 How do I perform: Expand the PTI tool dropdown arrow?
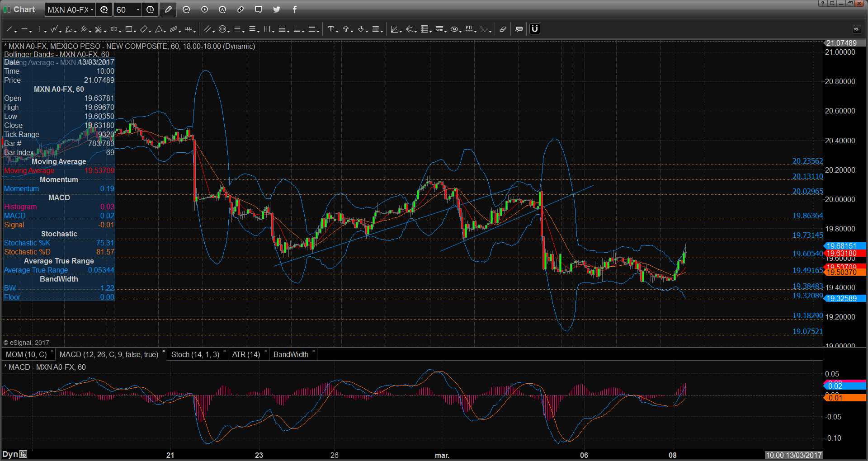click(x=476, y=31)
